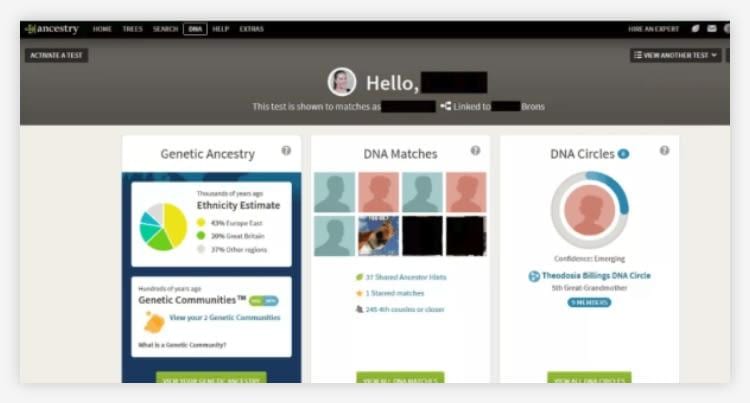Click the blue MEMBERS badge
The height and width of the screenshot is (403, 750).
[x=589, y=302]
